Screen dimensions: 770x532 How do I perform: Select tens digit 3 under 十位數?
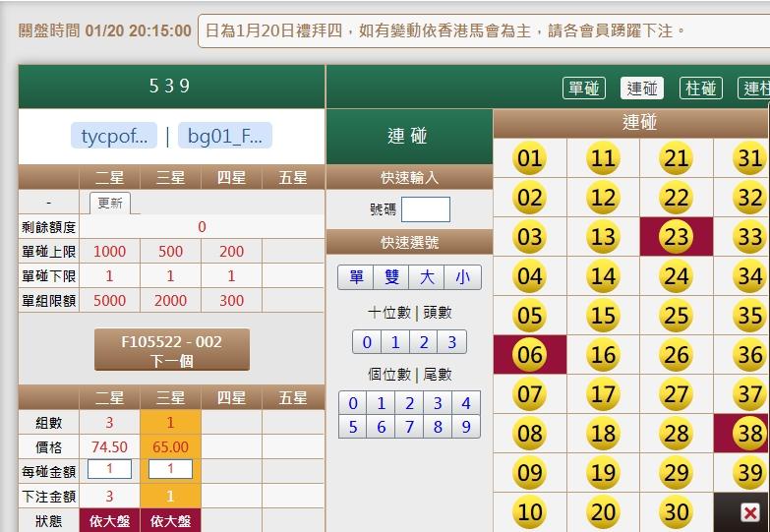(x=451, y=342)
